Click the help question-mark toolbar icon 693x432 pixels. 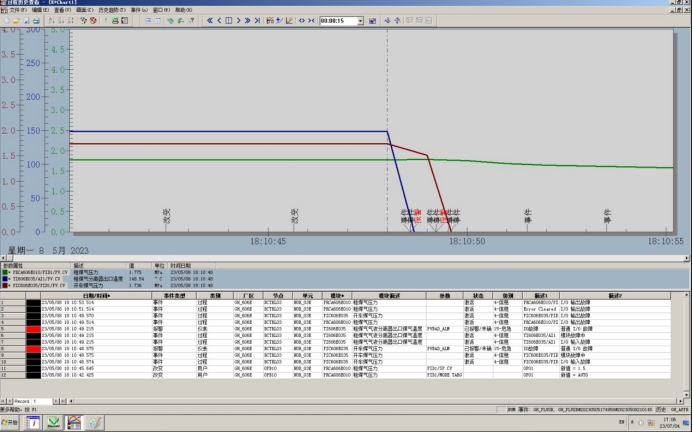click(191, 21)
